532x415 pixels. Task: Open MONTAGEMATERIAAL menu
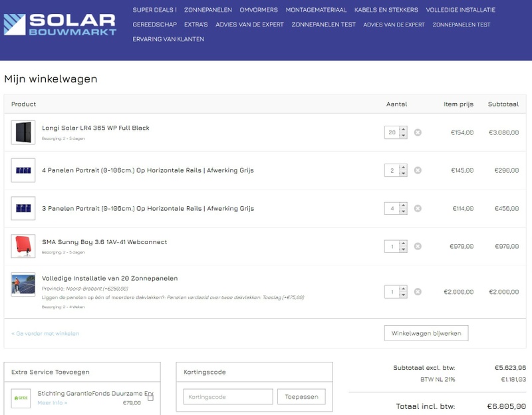tap(316, 10)
